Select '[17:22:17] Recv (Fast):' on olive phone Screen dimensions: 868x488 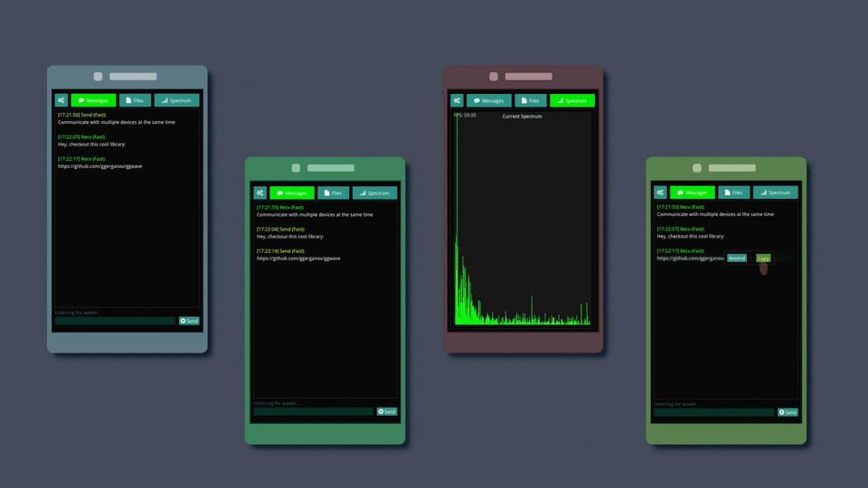(x=680, y=250)
